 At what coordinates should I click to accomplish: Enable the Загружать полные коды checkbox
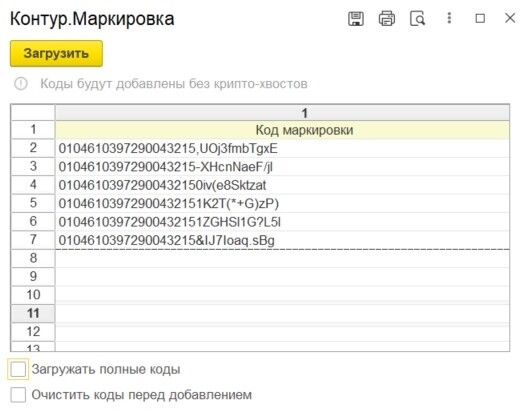[18, 369]
